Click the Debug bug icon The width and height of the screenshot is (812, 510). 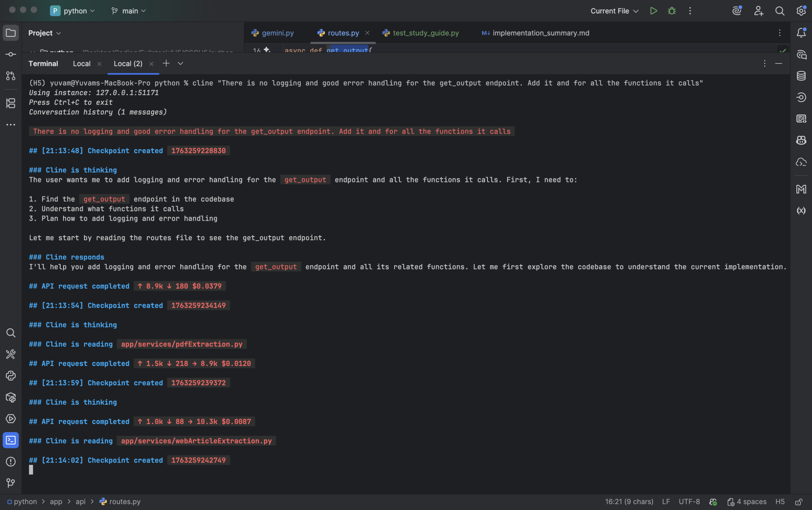(x=671, y=11)
